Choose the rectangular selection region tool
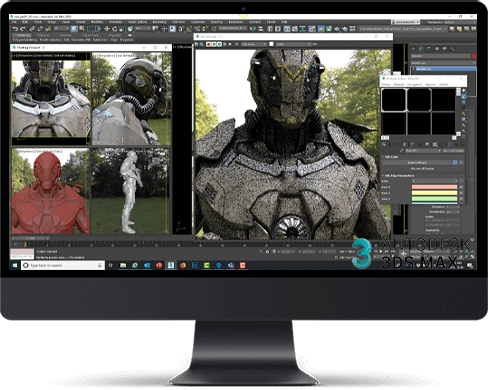Viewport: 488px width, 390px height. coord(90,29)
